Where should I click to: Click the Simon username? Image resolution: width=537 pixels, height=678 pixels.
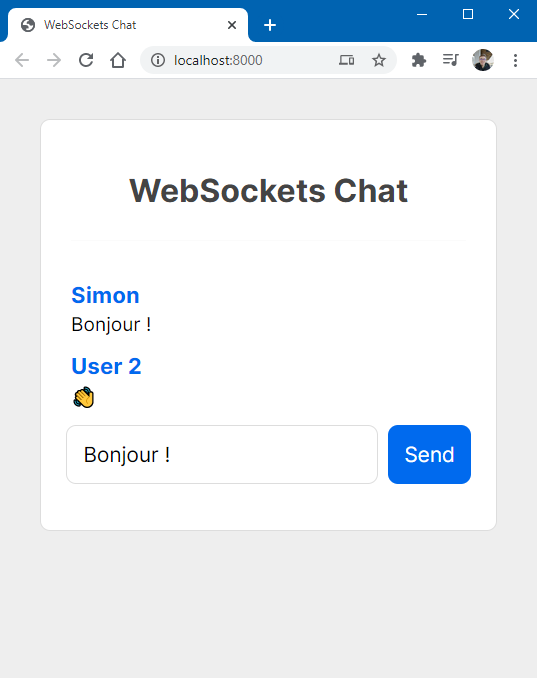point(105,295)
